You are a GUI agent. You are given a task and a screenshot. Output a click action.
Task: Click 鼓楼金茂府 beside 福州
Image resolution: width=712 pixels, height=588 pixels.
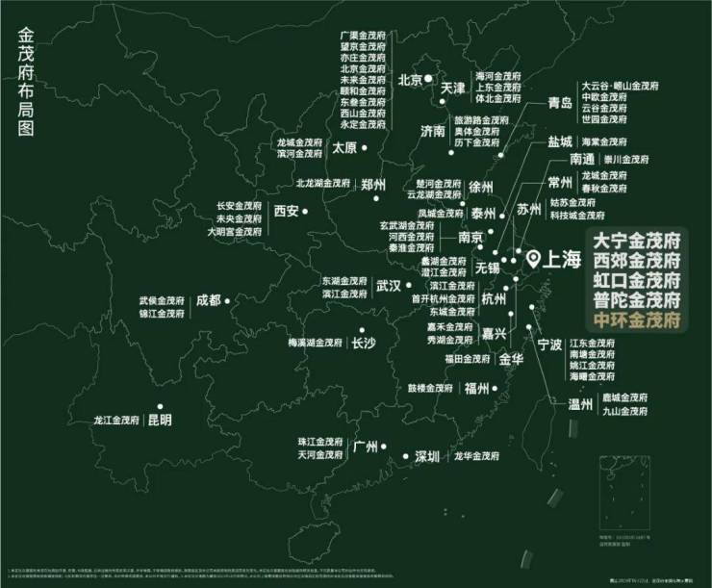[430, 388]
